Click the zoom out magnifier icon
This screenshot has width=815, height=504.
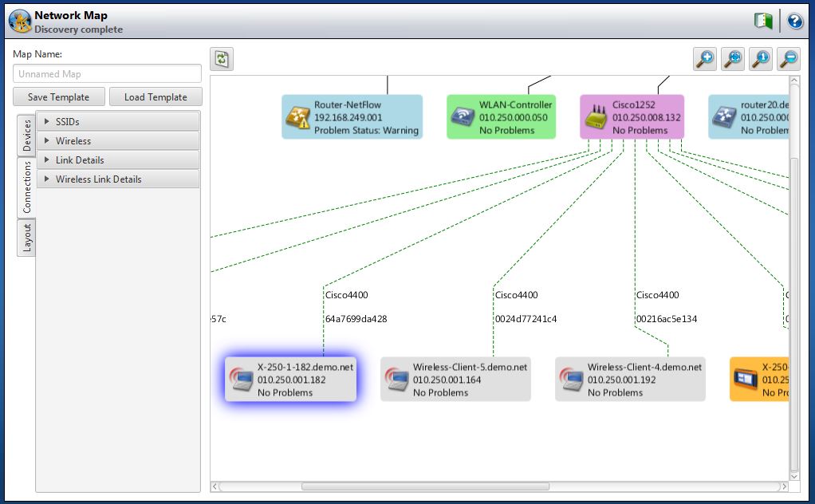tap(789, 59)
